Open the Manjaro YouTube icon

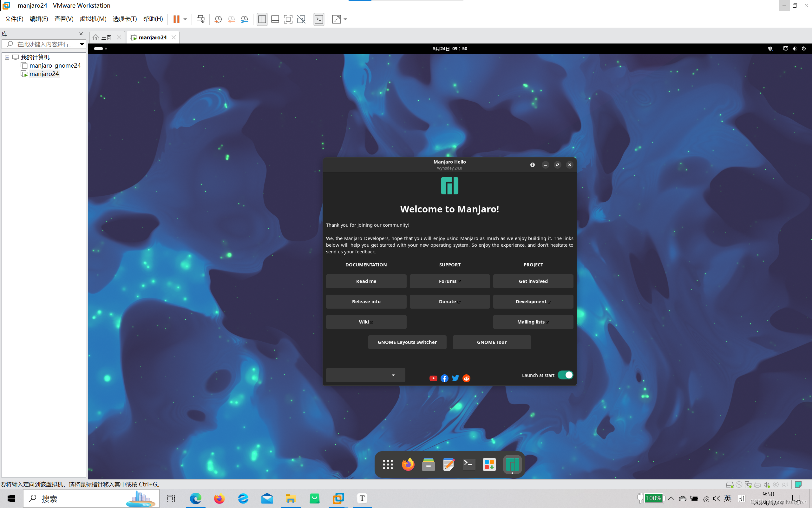coord(433,378)
